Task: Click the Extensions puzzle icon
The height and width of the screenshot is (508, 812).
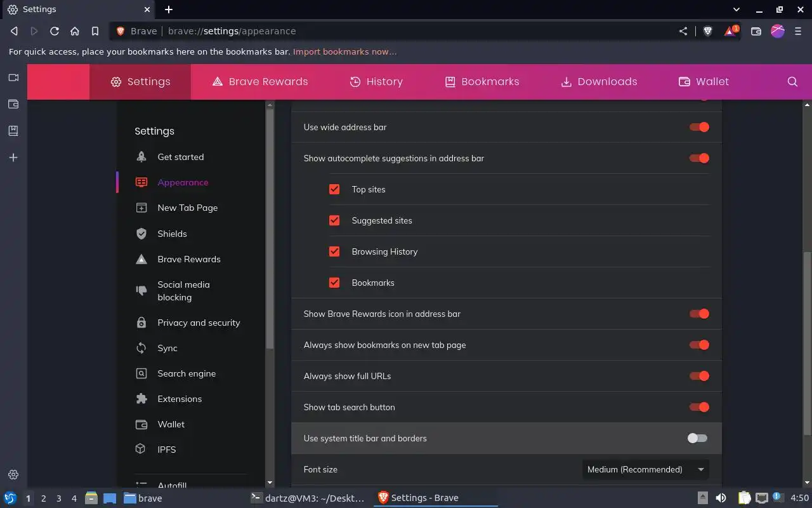Action: click(141, 399)
